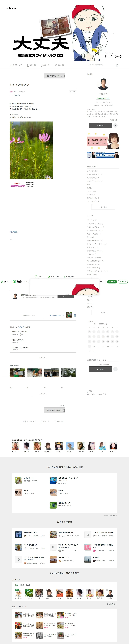Image resolution: width=129 pixels, height=644 pixels.
Task: Click the Rakuten お買い物マラソン banner
Action: (x=22, y=185)
